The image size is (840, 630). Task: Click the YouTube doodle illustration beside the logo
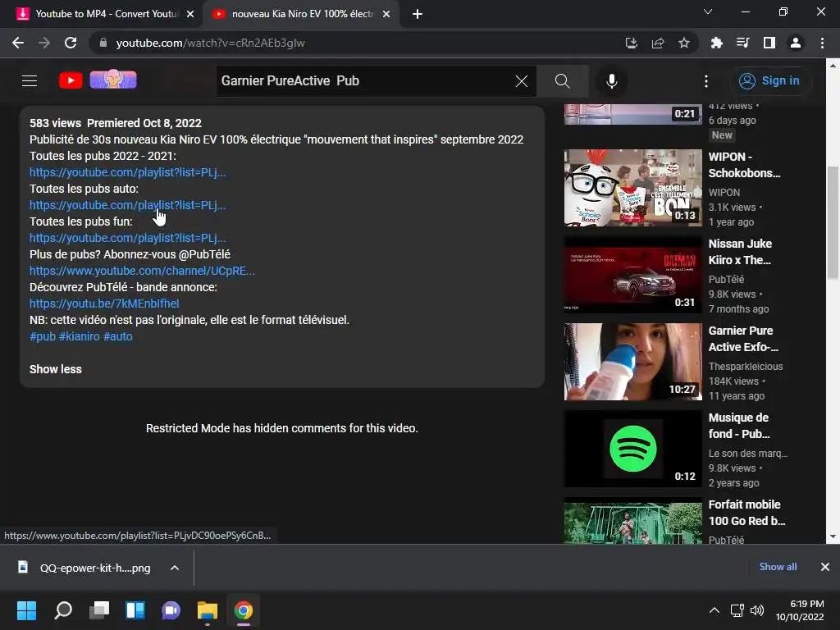113,80
